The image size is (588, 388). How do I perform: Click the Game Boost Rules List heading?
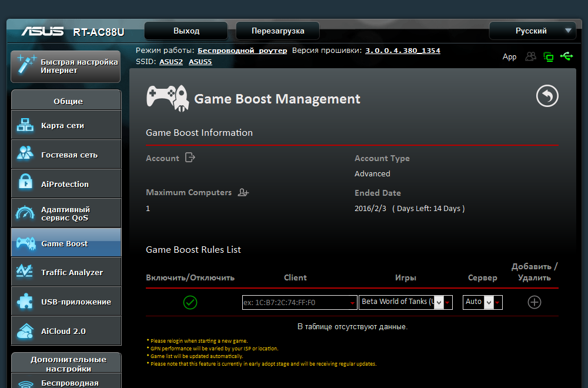(193, 250)
